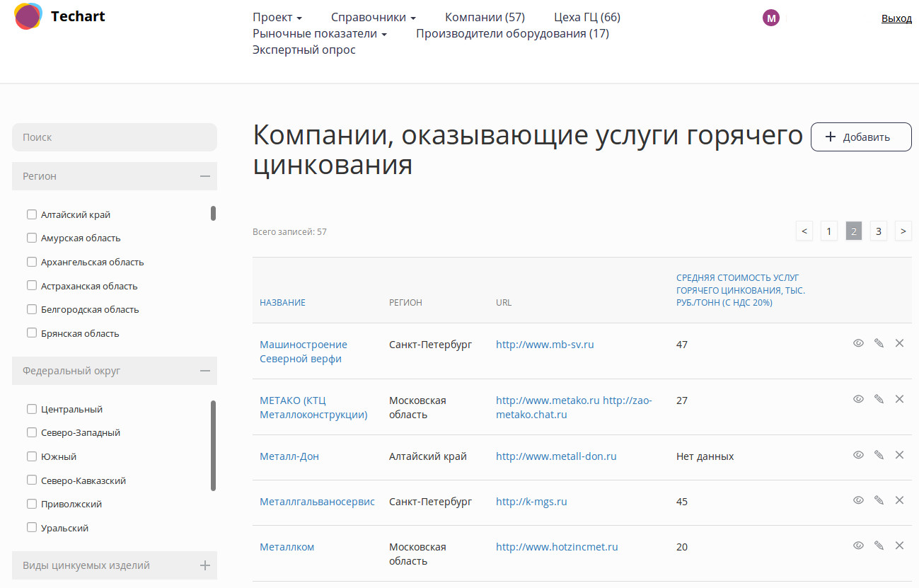Click the Выход logout link

tap(896, 18)
